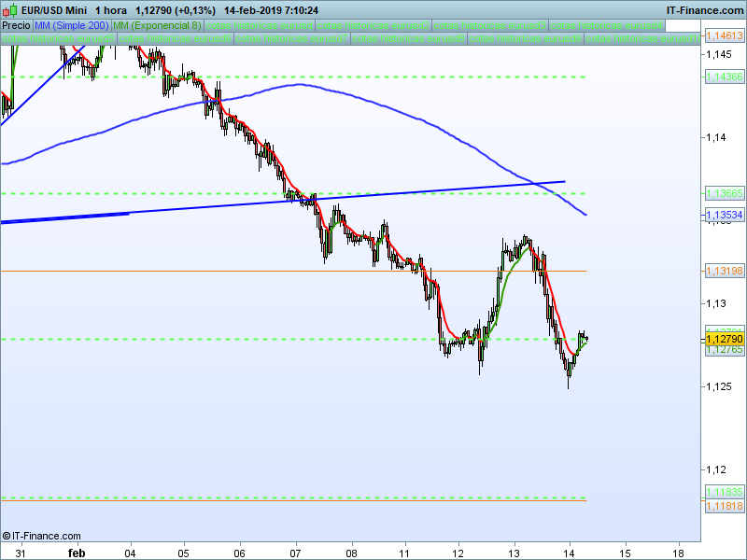Image resolution: width=747 pixels, height=560 pixels.
Task: Select the MM (Exponencial 8) tab
Action: (157, 25)
